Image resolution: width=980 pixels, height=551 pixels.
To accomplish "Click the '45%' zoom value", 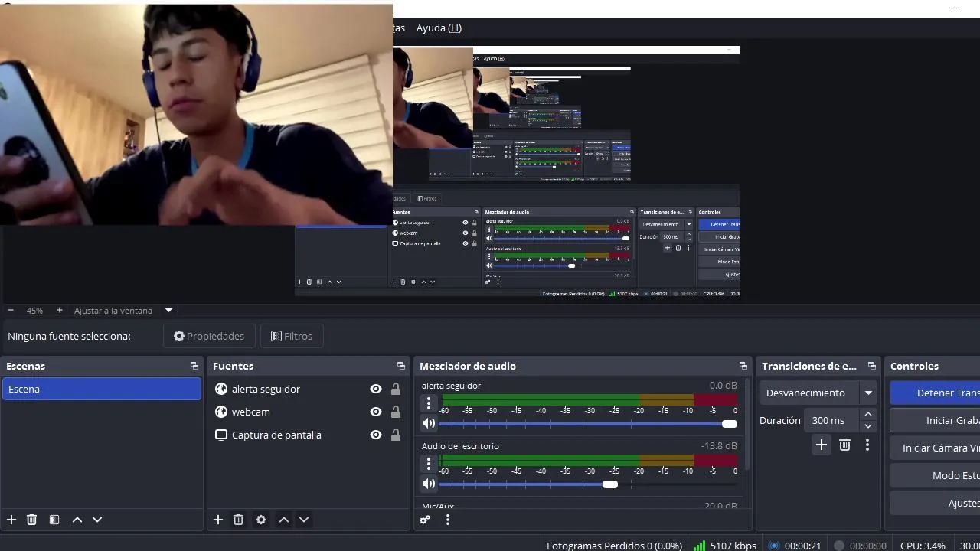I will tap(34, 311).
